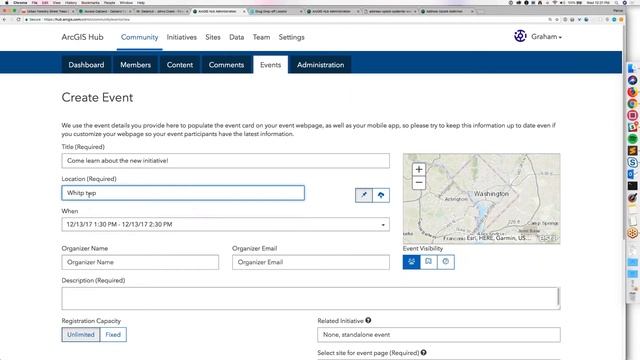Choose the middle Event Visibility option

tap(429, 262)
